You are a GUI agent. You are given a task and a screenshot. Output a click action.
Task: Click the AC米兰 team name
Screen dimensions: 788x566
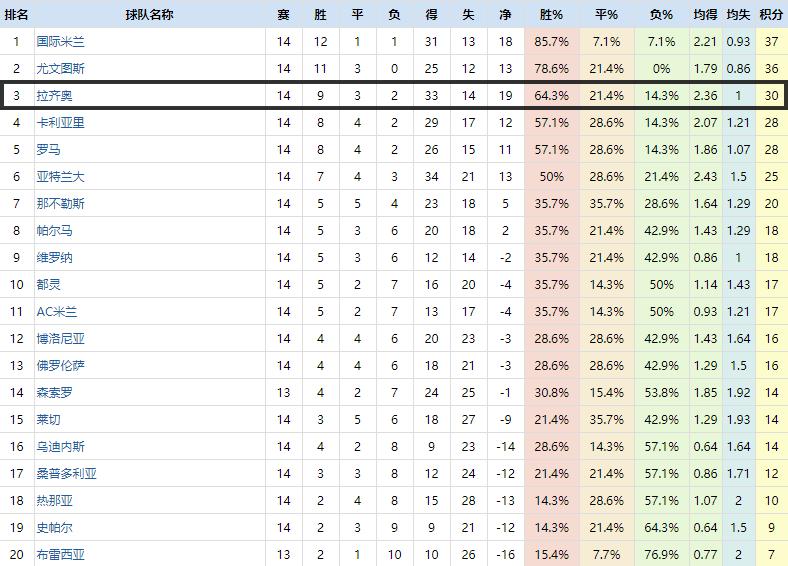[x=58, y=312]
